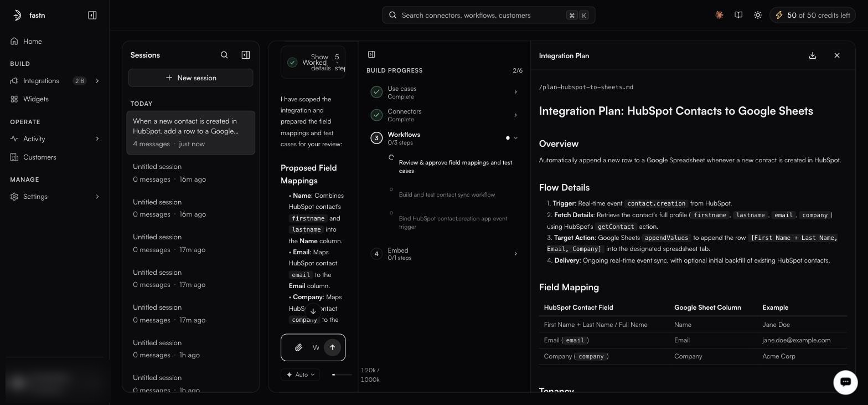The image size is (868, 405).
Task: Click the Widgets grid icon
Action: 14,99
